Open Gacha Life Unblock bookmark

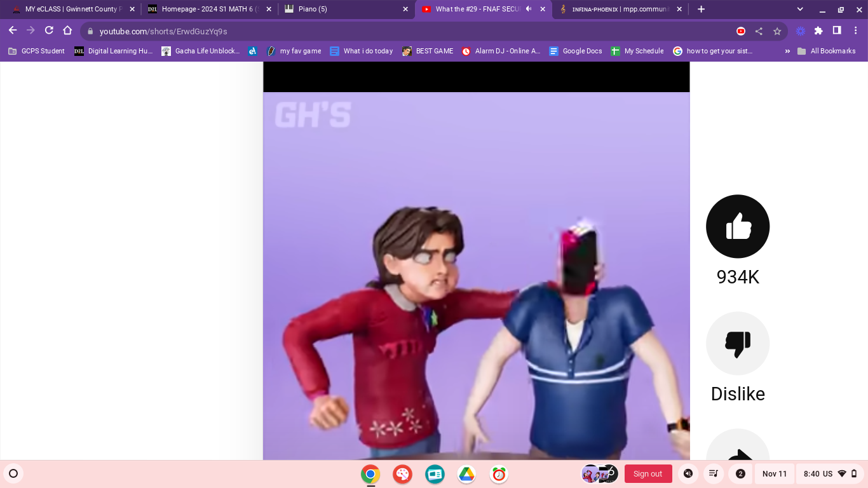click(201, 51)
